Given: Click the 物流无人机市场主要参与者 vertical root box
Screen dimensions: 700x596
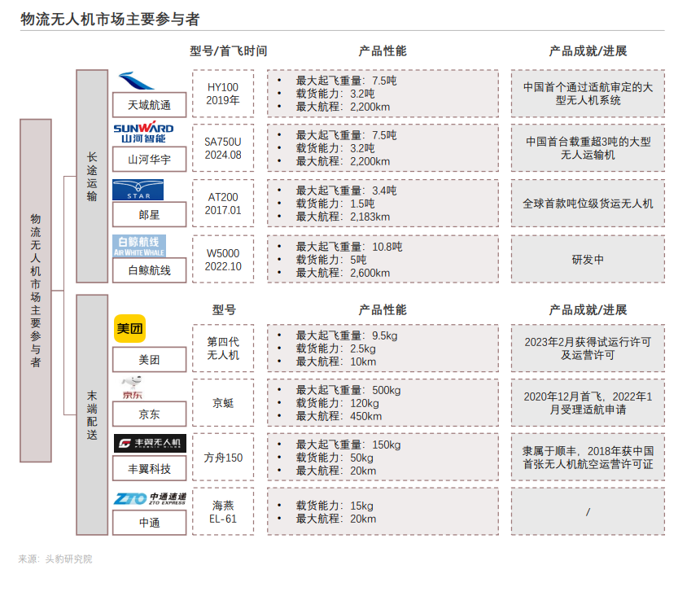Looking at the screenshot, I should [36, 291].
